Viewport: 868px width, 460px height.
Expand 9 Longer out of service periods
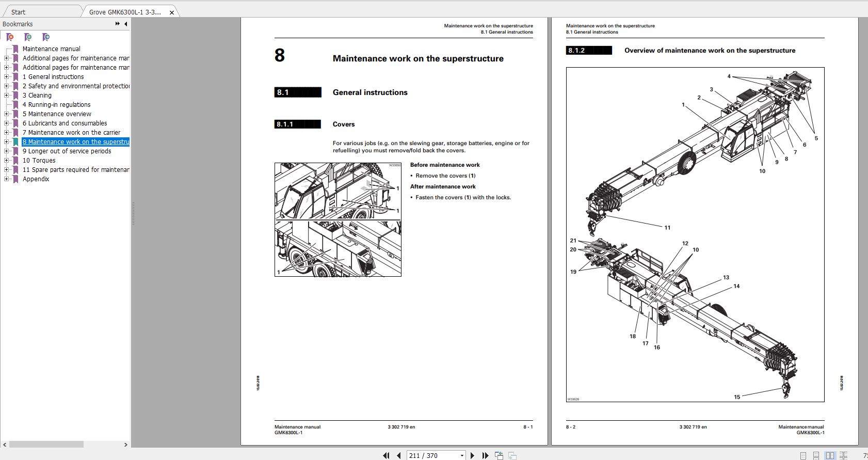6,151
